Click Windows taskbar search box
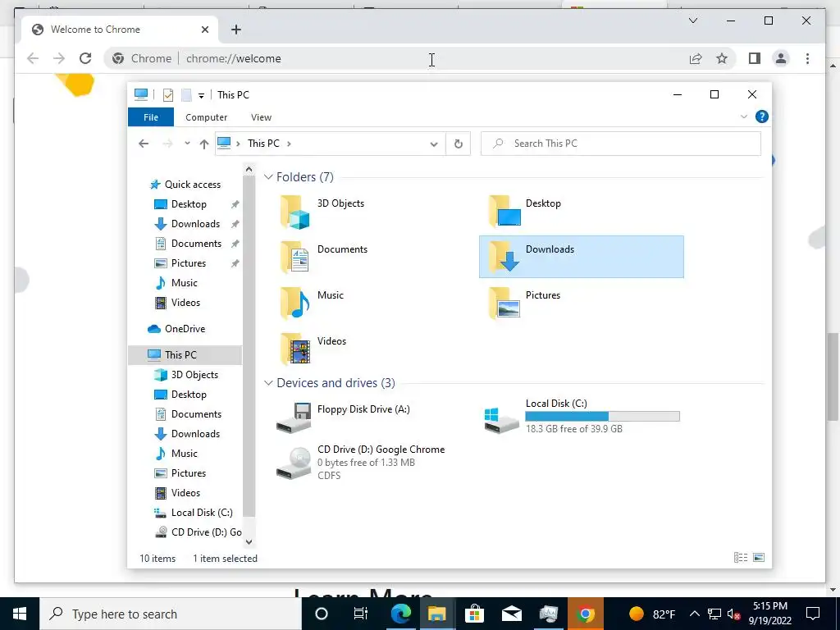840x630 pixels. tap(171, 614)
